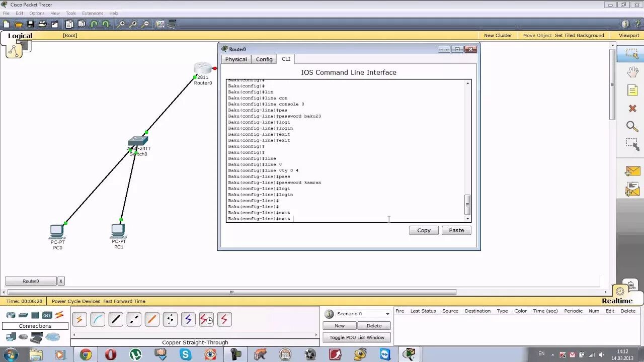Click New Cluster in the workspace bar
Screen dimensions: 644x362
click(498, 35)
